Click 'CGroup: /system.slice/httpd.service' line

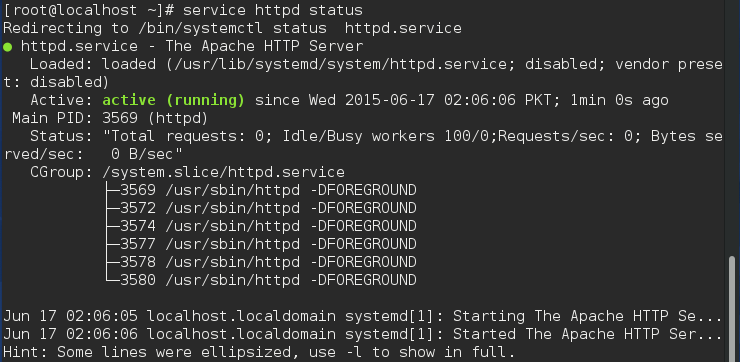point(187,172)
